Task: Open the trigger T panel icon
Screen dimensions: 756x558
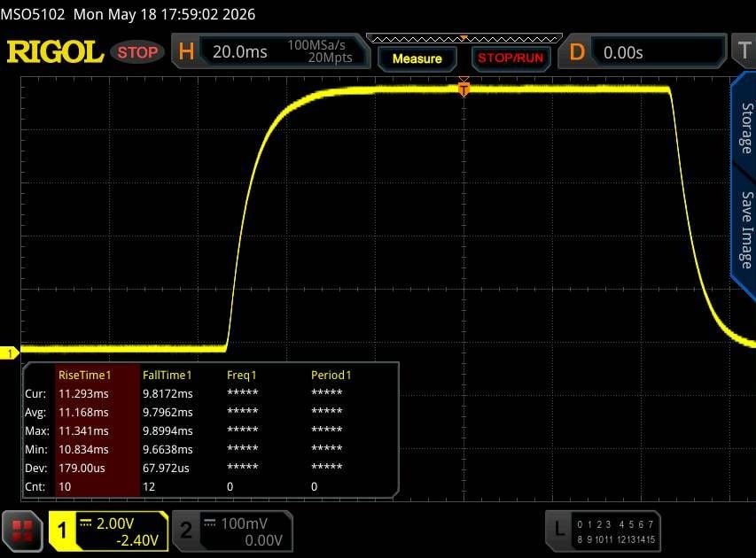Action: click(x=744, y=51)
